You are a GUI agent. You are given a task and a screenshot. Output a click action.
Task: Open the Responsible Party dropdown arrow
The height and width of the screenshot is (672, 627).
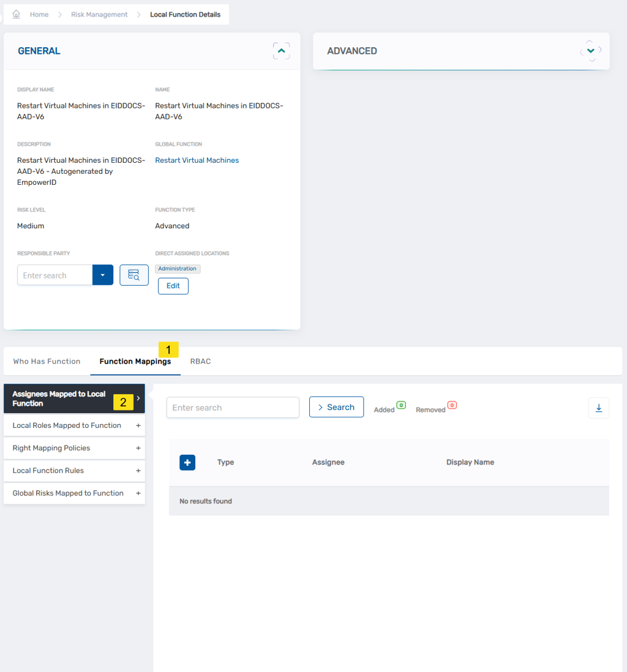103,275
